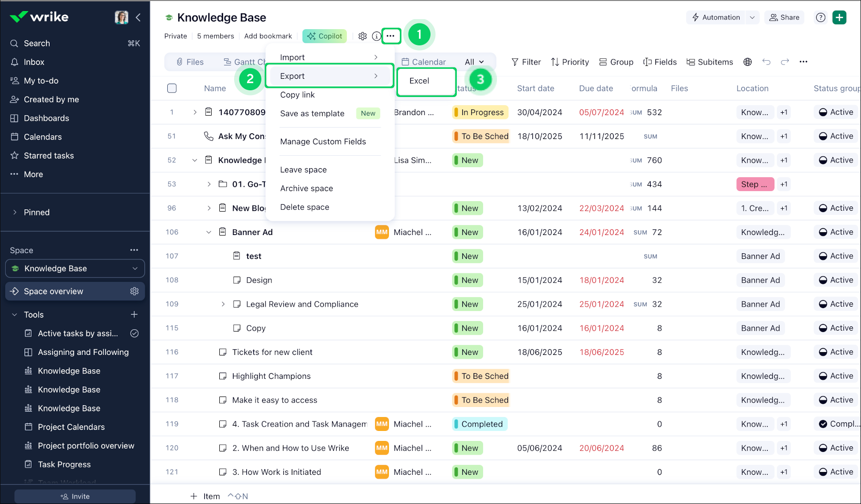Open Space overview settings gear

point(134,291)
